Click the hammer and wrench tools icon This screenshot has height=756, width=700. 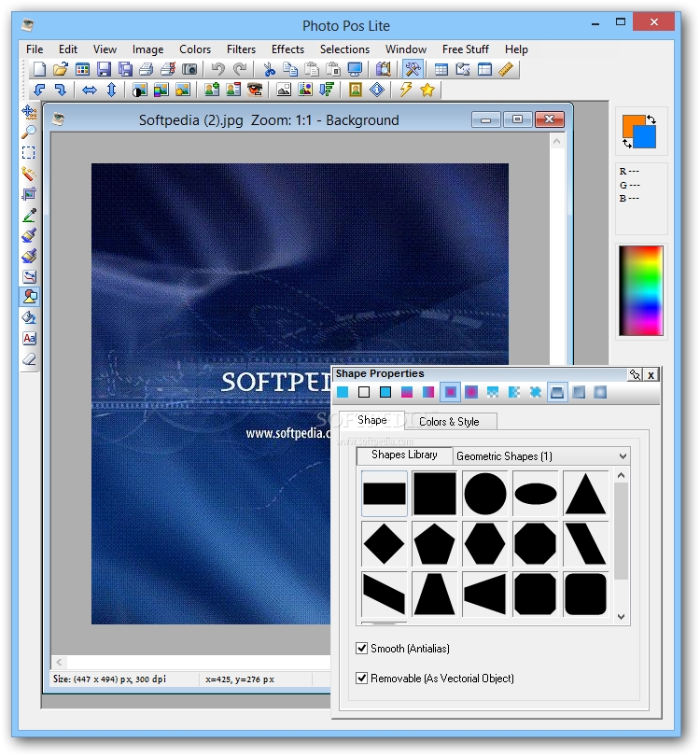tap(413, 69)
